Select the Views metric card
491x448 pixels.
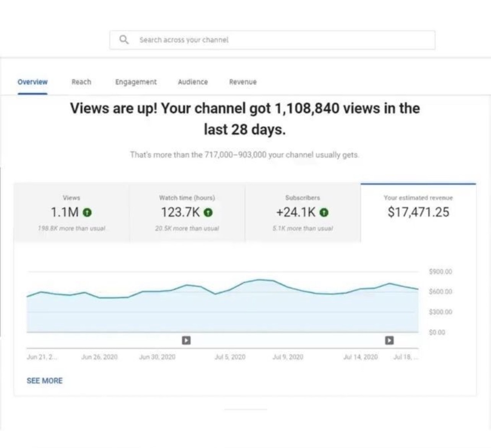(x=72, y=213)
